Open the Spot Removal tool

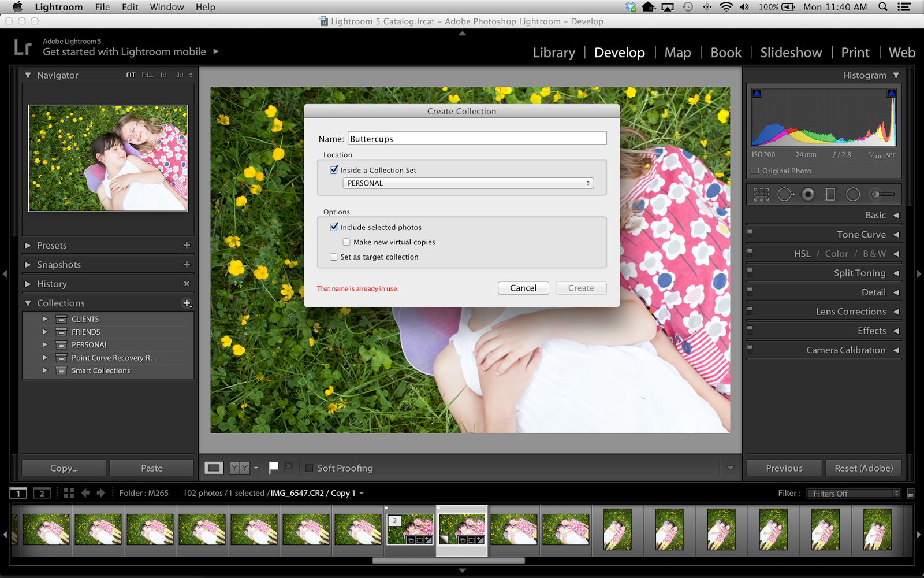(785, 194)
